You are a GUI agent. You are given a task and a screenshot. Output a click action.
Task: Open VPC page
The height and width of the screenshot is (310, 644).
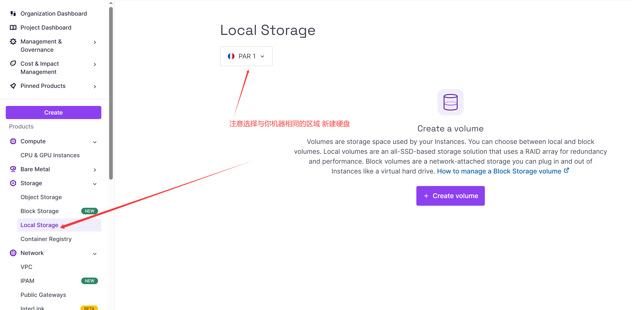[x=26, y=267]
